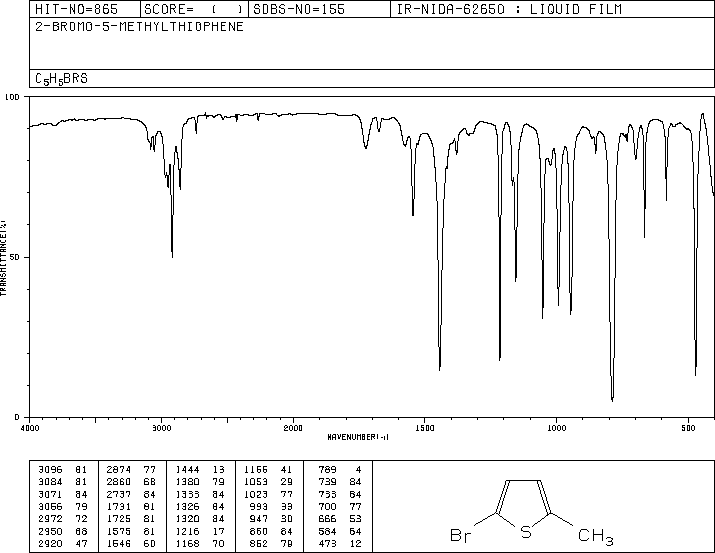Click the 1575 entry in the peak table
This screenshot has width=715, height=553.
pos(119,532)
